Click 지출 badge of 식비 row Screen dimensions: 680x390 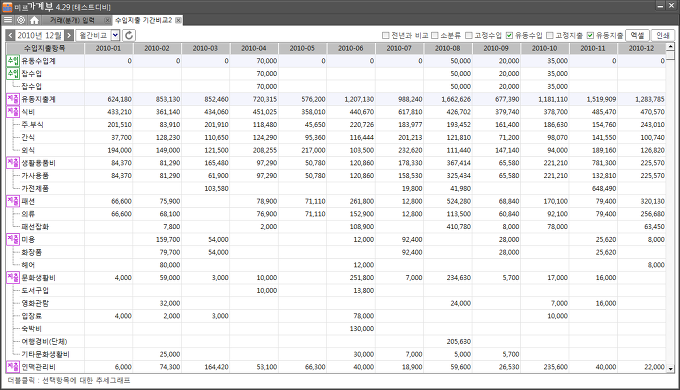(x=13, y=111)
